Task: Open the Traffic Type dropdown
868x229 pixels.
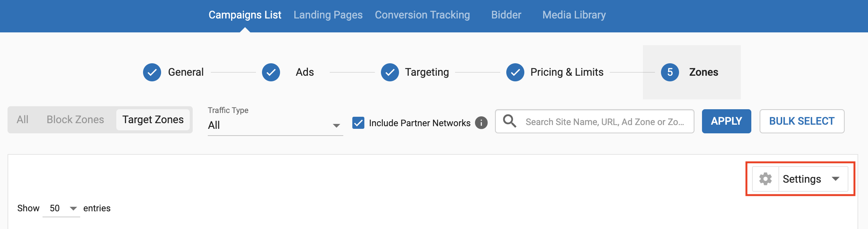Action: pyautogui.click(x=275, y=125)
